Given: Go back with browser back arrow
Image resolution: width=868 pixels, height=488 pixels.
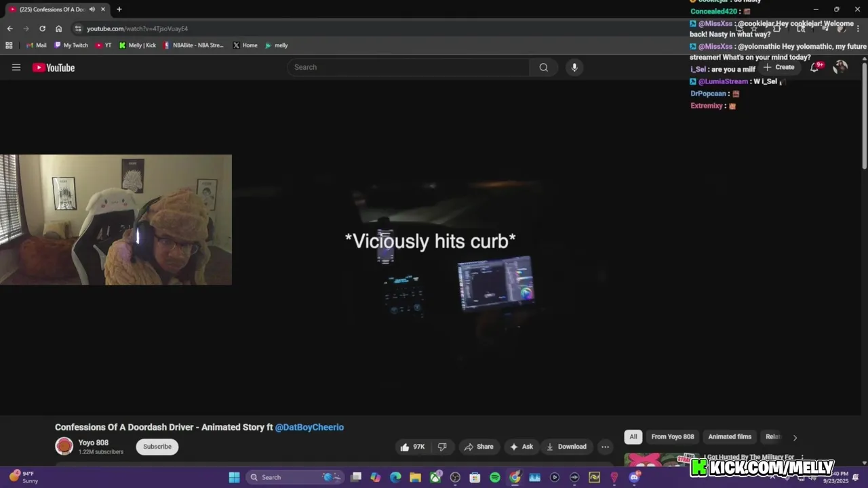Looking at the screenshot, I should click(x=9, y=28).
